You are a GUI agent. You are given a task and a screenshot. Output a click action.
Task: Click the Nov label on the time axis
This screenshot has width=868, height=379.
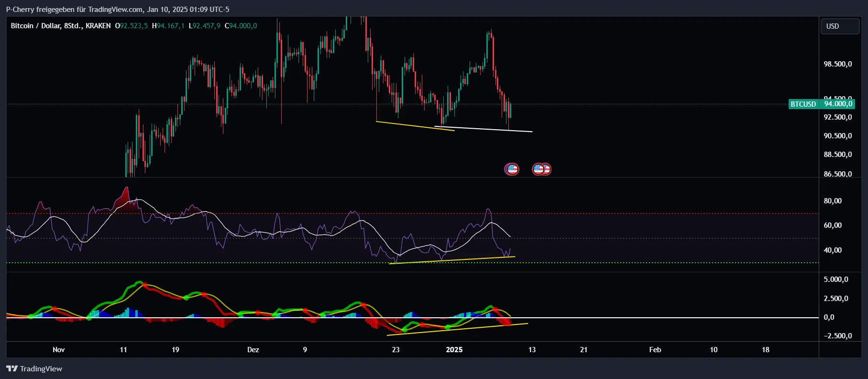[x=58, y=350]
